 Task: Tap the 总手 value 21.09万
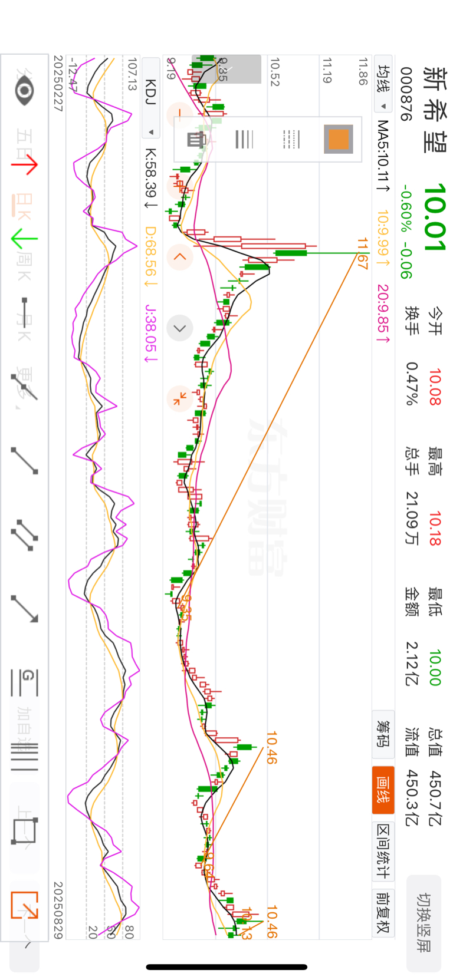412,518
